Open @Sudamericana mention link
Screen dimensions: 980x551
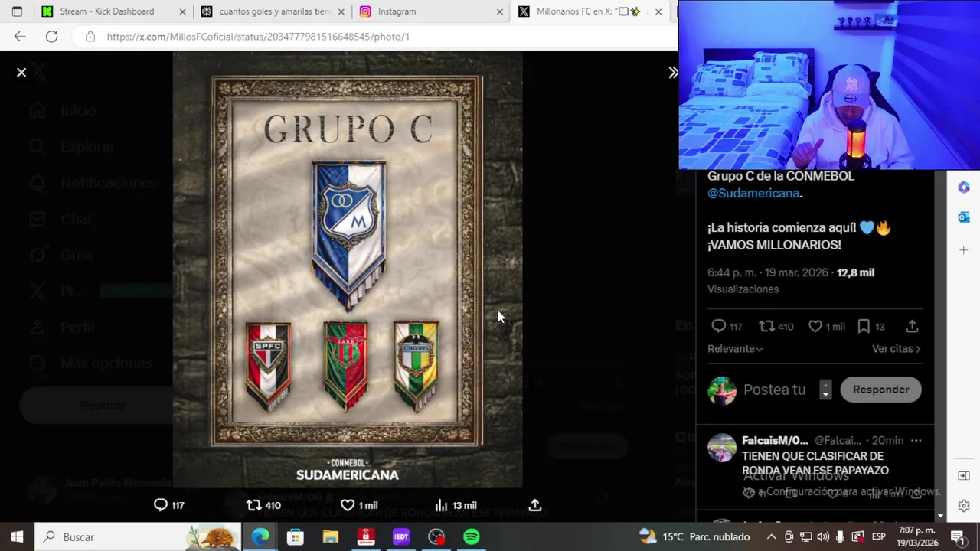(753, 194)
